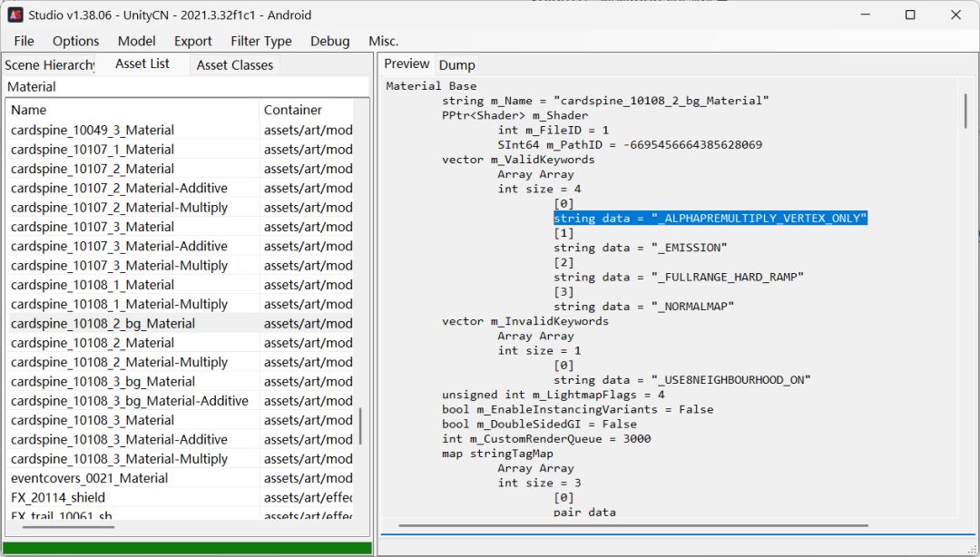Click the m_PathID value line
Screen dimensions: 980x557
pyautogui.click(x=630, y=145)
